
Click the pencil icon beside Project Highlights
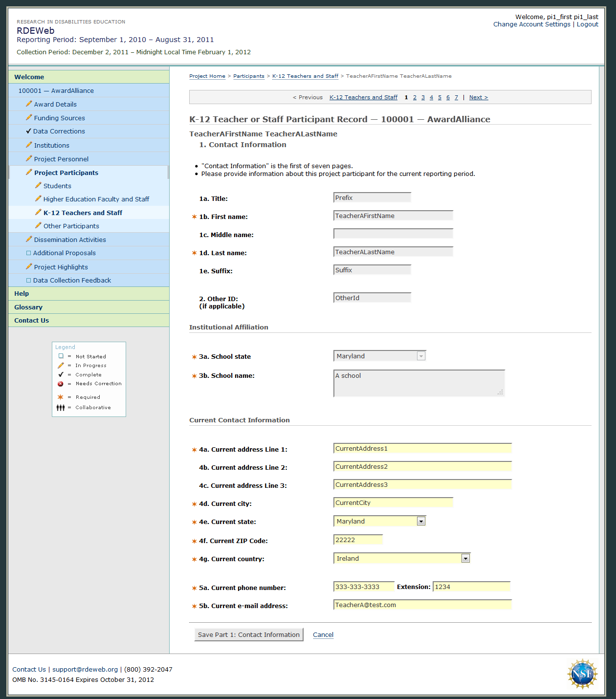29,266
